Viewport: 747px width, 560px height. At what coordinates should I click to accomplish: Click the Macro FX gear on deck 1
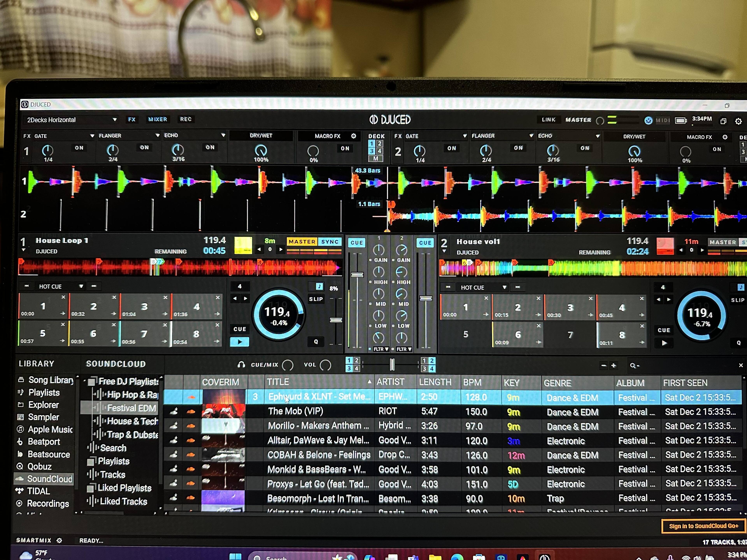[353, 136]
